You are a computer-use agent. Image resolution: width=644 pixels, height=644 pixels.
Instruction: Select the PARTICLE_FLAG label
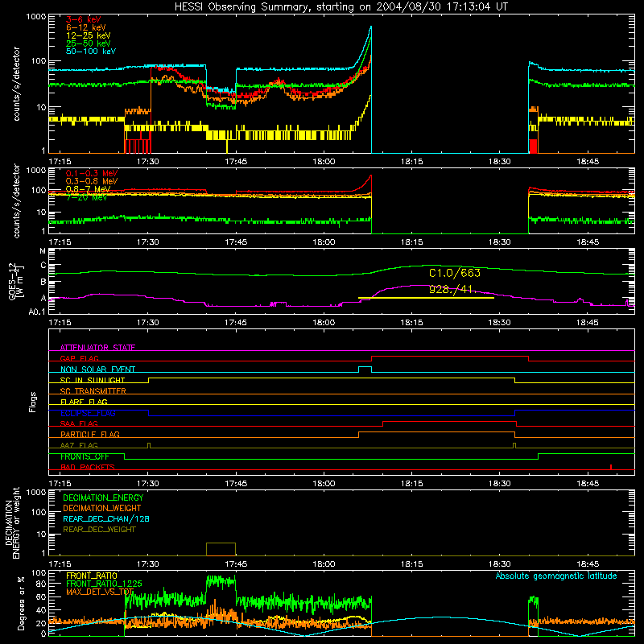[90, 435]
